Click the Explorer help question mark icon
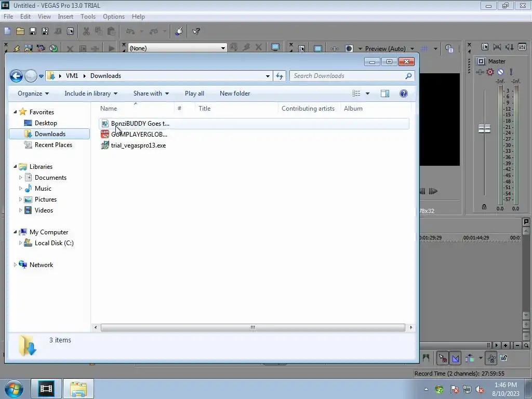 click(x=403, y=94)
